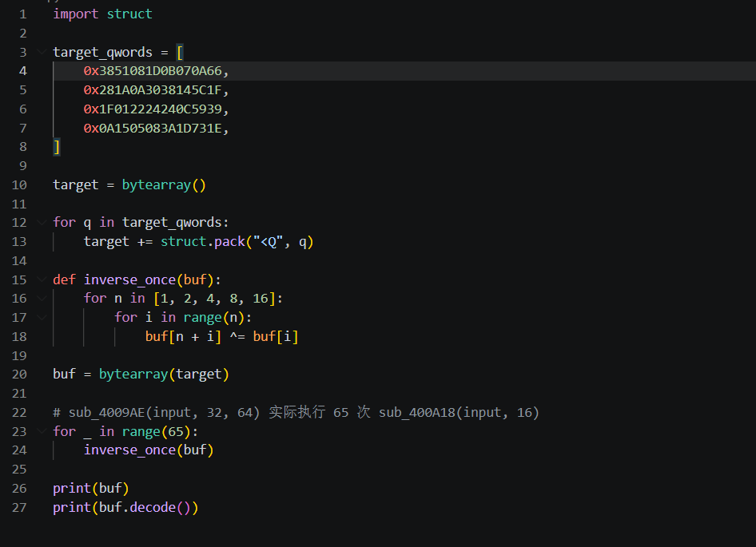Fold the 'for n in' loop chevron
This screenshot has height=547, width=756.
click(x=42, y=299)
